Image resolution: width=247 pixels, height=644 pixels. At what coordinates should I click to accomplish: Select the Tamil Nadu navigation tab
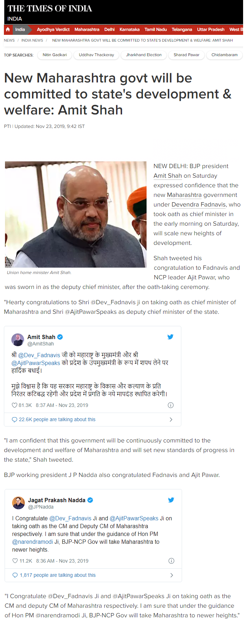tap(155, 29)
